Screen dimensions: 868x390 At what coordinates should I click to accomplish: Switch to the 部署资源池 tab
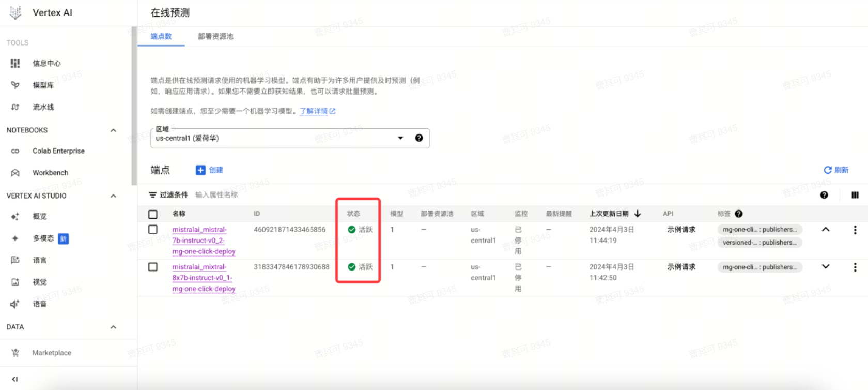tap(215, 36)
